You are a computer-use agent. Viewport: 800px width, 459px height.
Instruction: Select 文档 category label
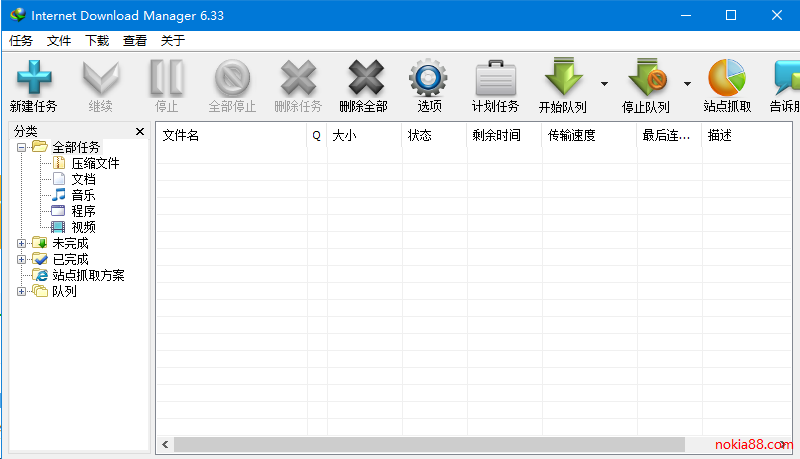point(83,179)
